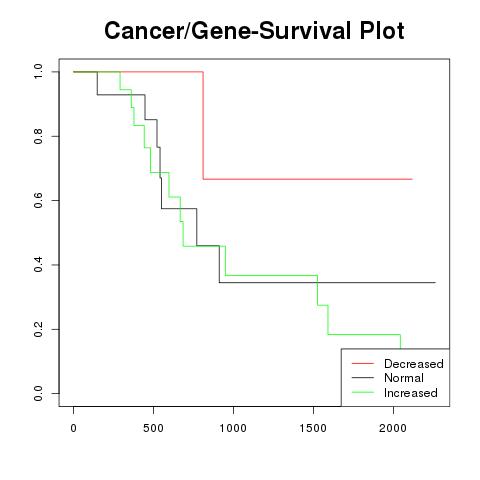Click the 0.0 y-axis tick label

(x=38, y=393)
